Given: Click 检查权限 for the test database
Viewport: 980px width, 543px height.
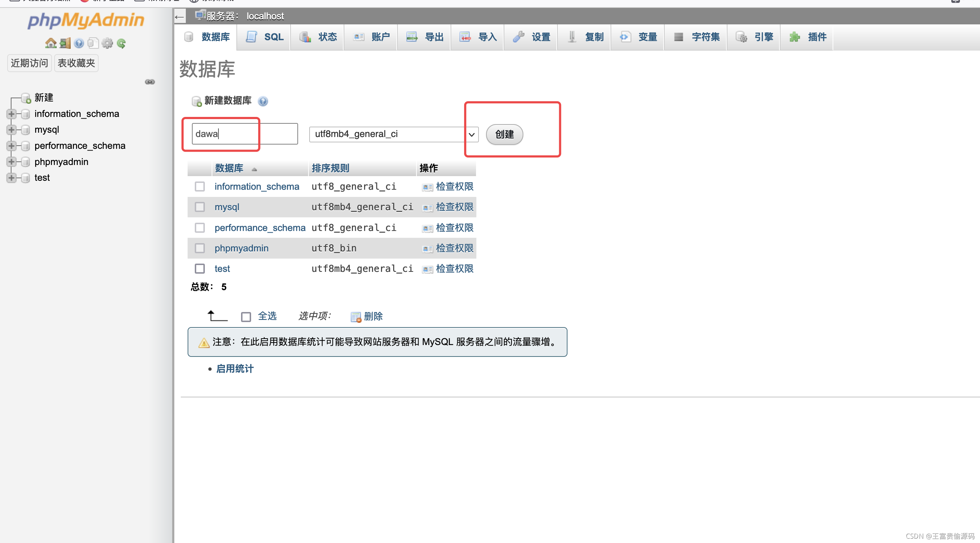Looking at the screenshot, I should tap(454, 269).
